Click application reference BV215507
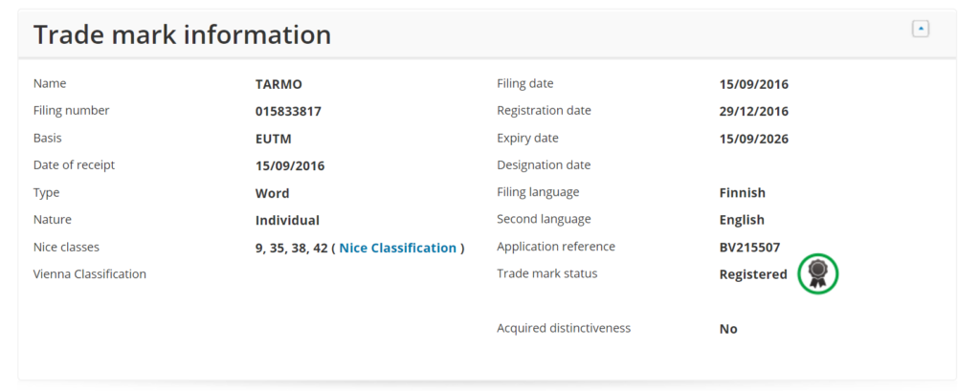This screenshot has width=980, height=391. (x=749, y=248)
